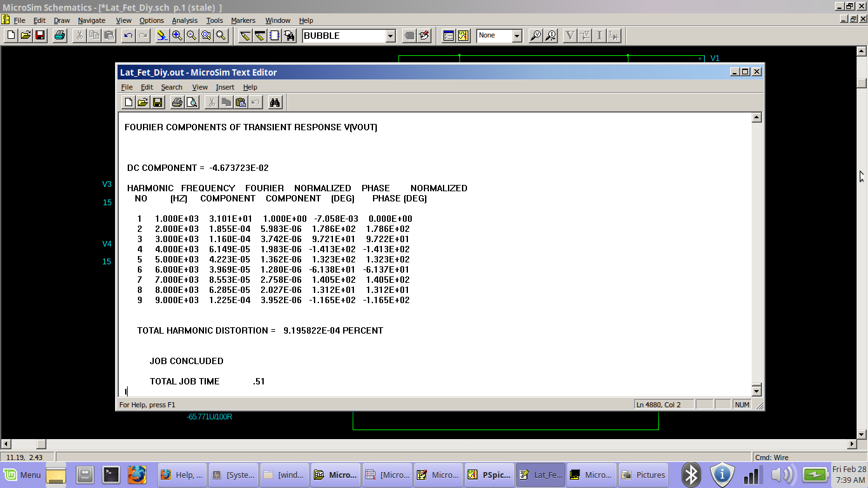Screen dimensions: 868x488
Task: Select the Zoom Area tool in Schematics
Action: [x=207, y=36]
